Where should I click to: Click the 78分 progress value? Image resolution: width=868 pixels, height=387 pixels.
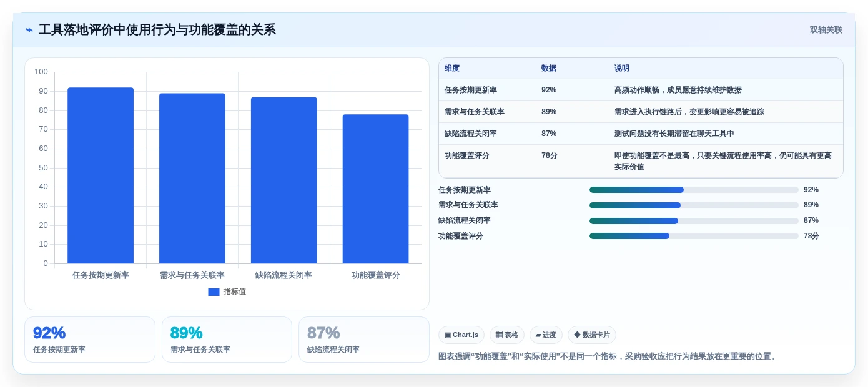pyautogui.click(x=812, y=236)
